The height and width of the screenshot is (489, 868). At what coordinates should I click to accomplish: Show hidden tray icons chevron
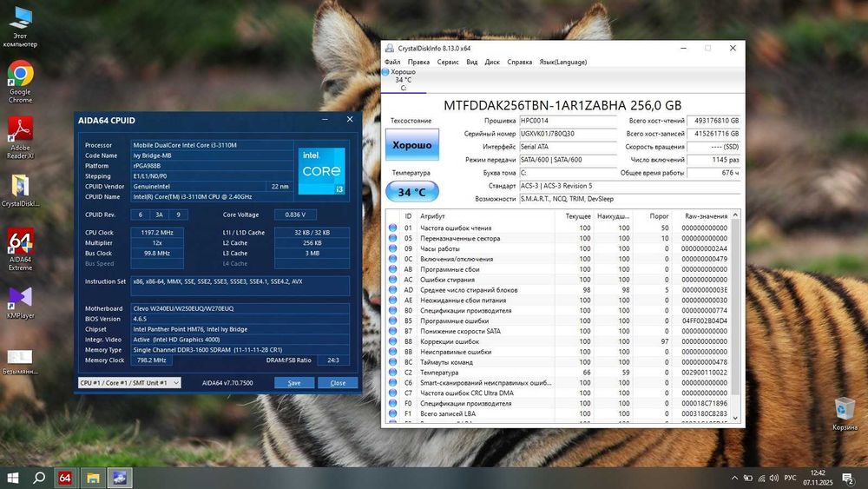pyautogui.click(x=734, y=478)
